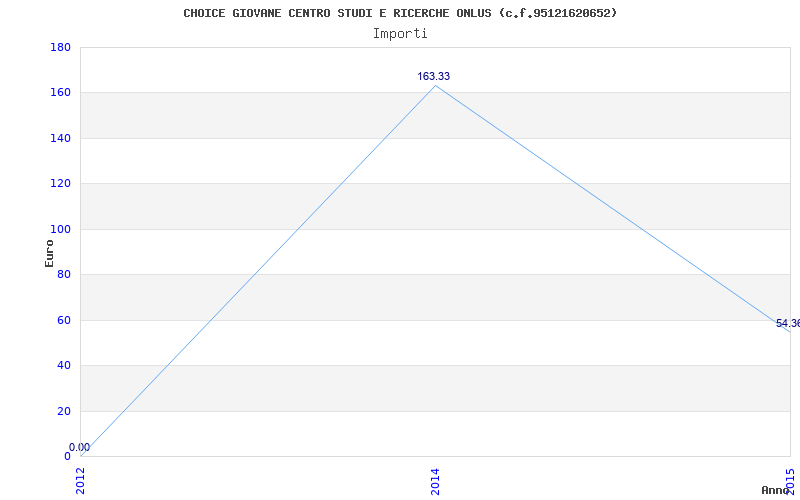Click the 80 y-axis tick label
The image size is (800, 500).
coord(64,274)
